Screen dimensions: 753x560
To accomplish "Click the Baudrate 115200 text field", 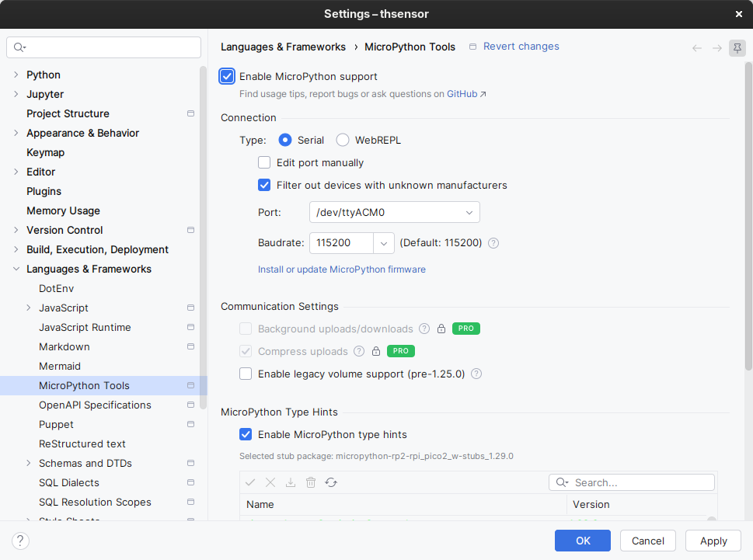I will point(341,243).
